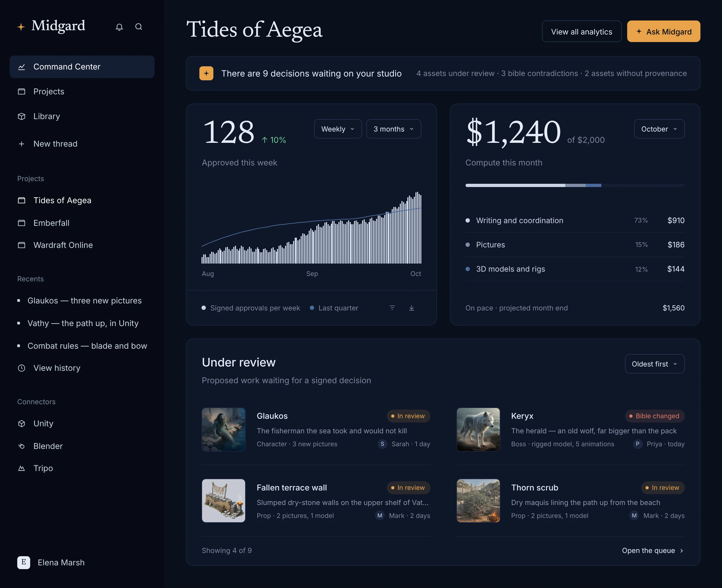Viewport: 722px width, 588px height.
Task: Click the Unity connector cube icon
Action: (x=22, y=424)
